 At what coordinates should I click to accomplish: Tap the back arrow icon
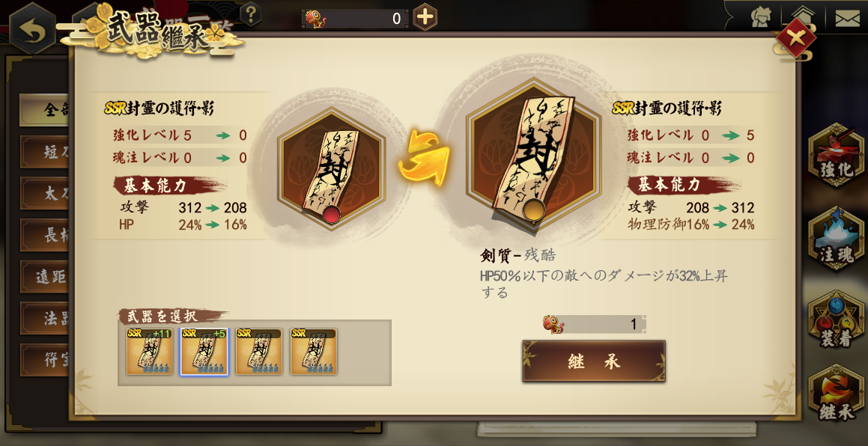[32, 28]
